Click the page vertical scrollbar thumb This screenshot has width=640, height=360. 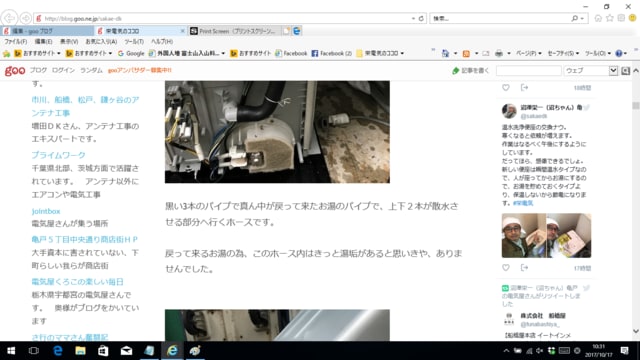(x=636, y=106)
